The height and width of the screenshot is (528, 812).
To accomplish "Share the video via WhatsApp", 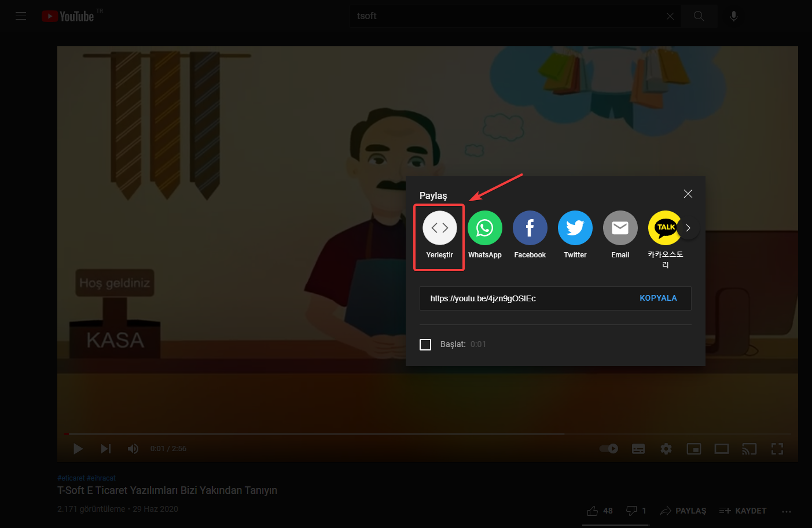I will [485, 235].
